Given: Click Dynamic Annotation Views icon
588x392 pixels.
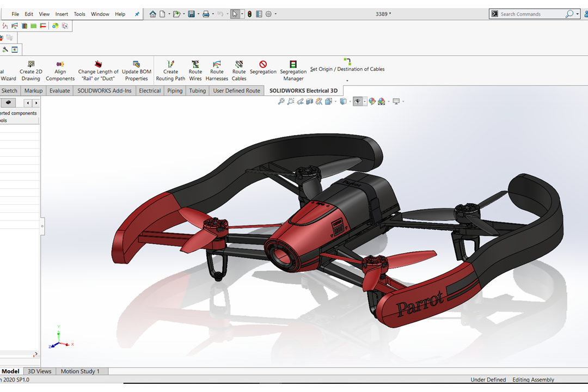Looking at the screenshot, I should click(x=318, y=101).
